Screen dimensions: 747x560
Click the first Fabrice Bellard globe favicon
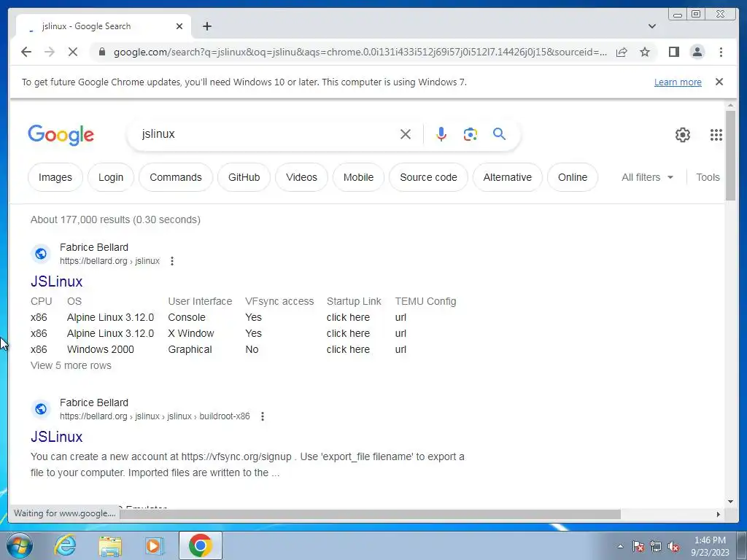[41, 253]
